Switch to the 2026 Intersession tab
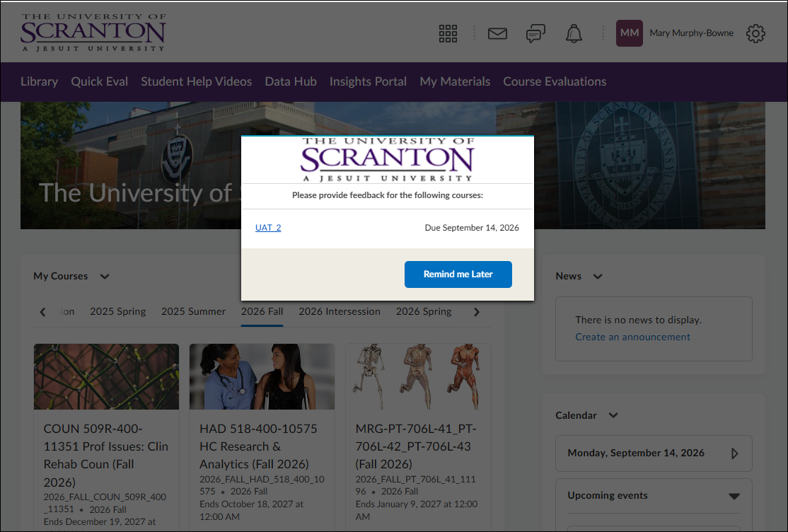 (340, 311)
